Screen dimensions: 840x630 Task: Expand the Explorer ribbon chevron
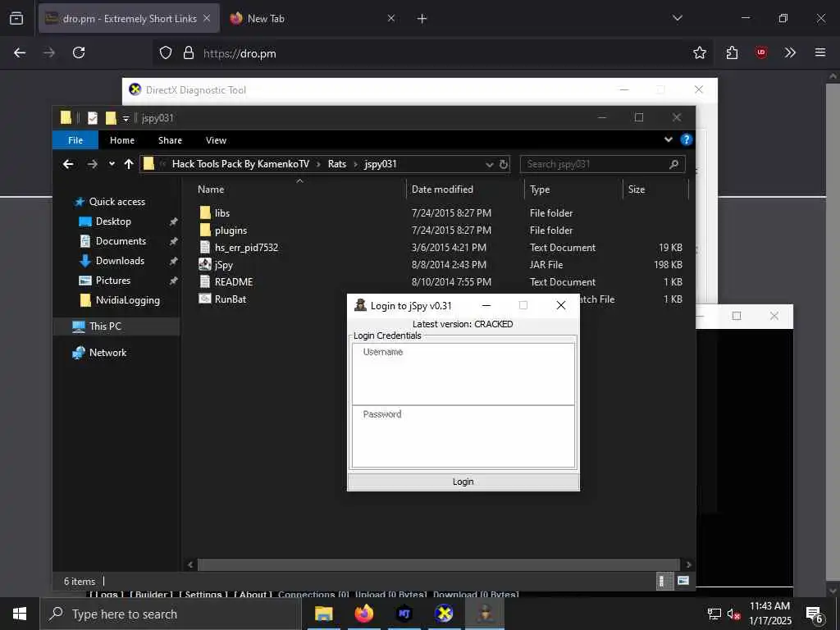pos(668,139)
